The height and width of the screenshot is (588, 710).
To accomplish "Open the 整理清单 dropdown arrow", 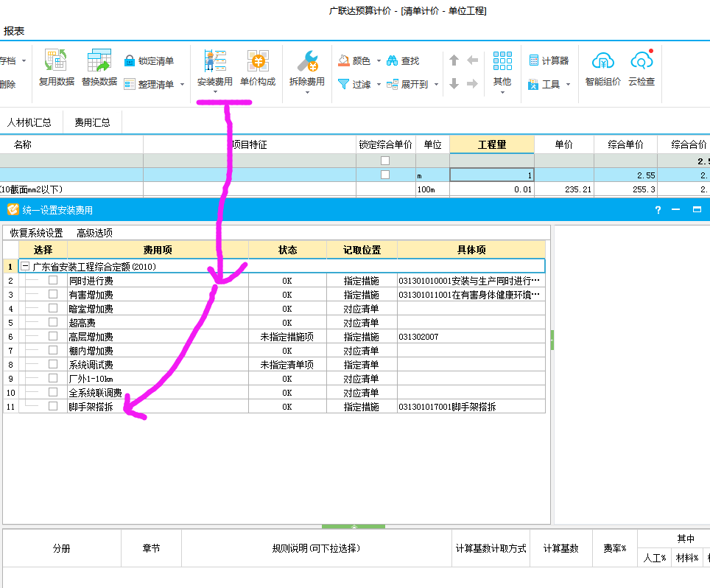I will [182, 84].
